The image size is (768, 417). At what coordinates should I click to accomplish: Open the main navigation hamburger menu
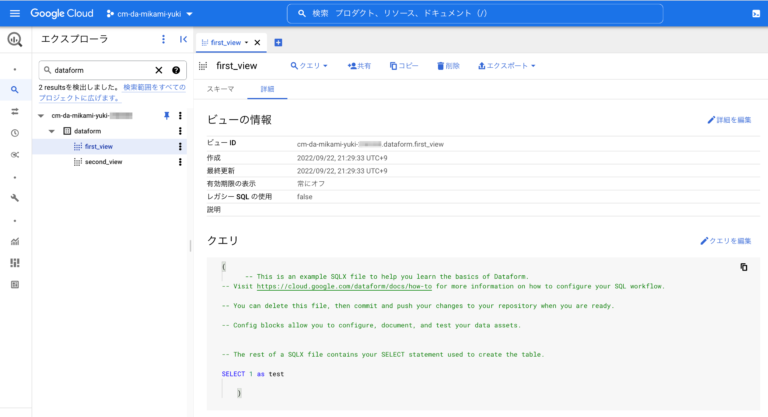click(15, 13)
